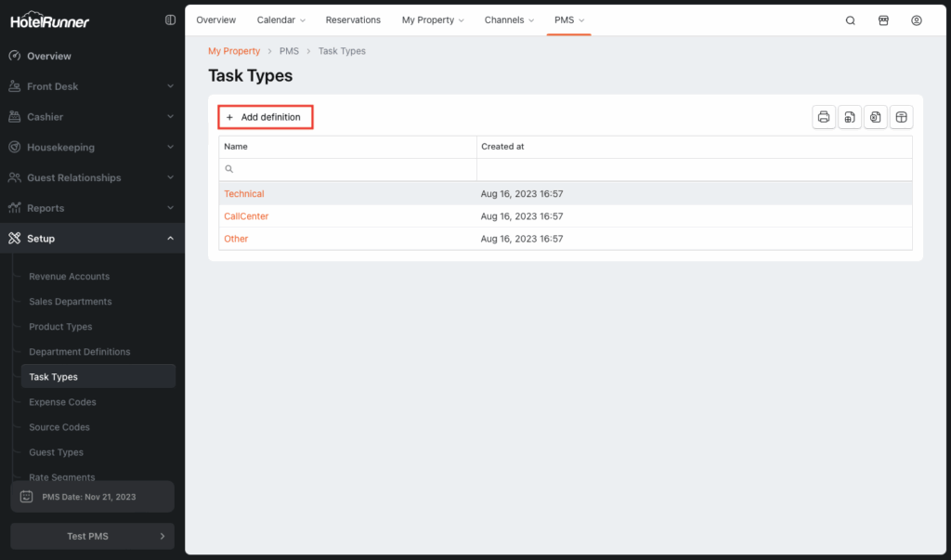Viewport: 951px width, 560px height.
Task: Open the store icon in the top bar
Action: [x=883, y=20]
